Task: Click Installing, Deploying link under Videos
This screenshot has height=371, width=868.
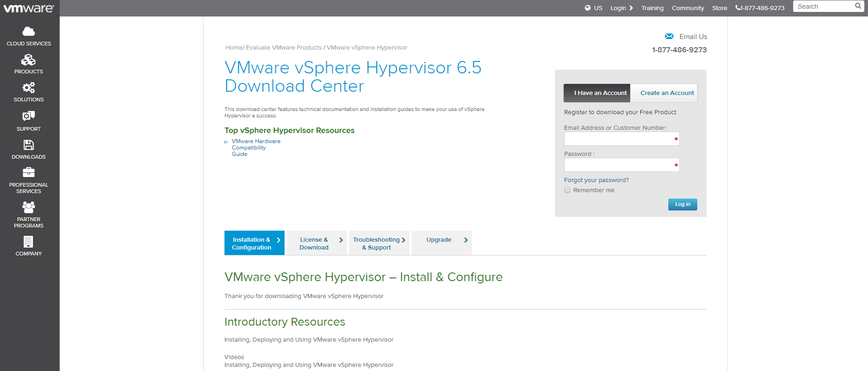Action: (x=309, y=365)
